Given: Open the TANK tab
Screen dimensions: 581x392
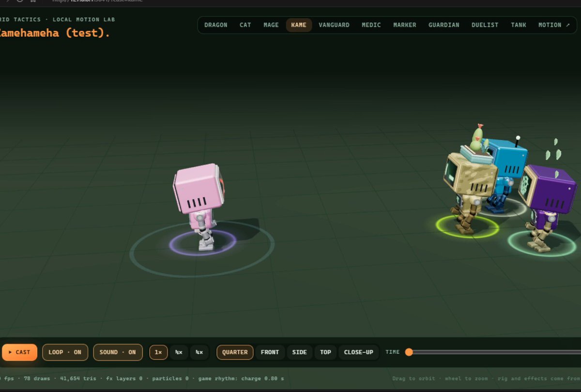Looking at the screenshot, I should click(518, 25).
